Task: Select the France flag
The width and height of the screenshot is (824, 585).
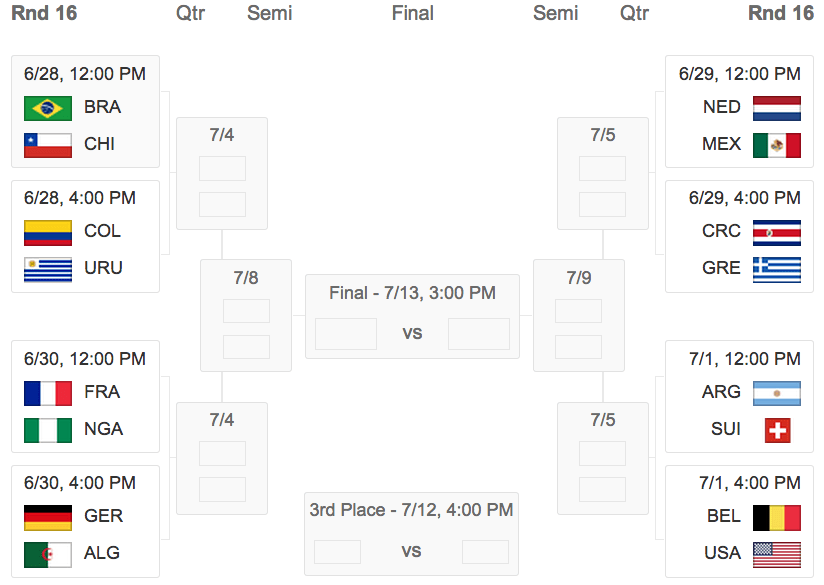Action: tap(48, 393)
